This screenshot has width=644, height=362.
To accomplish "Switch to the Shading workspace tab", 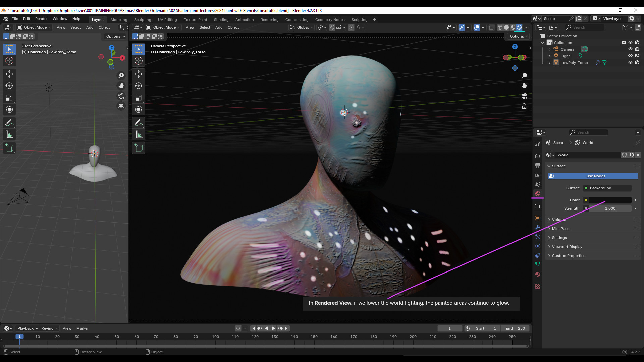I will coord(221,20).
